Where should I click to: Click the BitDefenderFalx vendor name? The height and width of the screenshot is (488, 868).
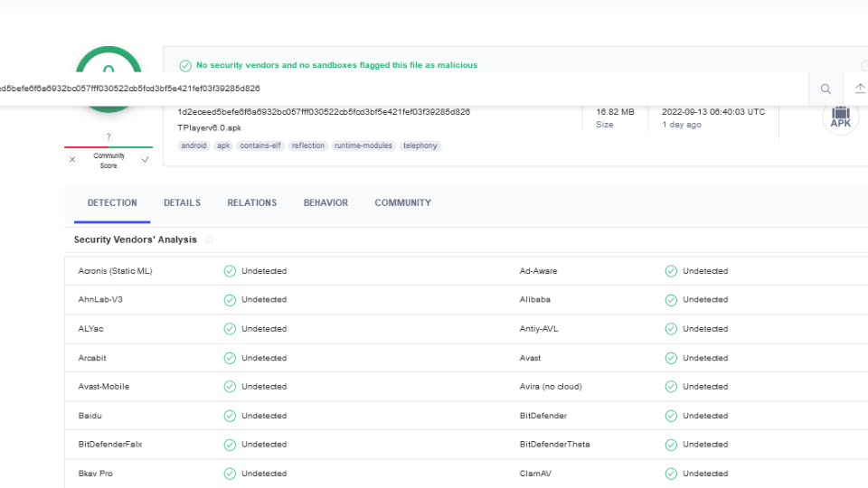pyautogui.click(x=110, y=445)
